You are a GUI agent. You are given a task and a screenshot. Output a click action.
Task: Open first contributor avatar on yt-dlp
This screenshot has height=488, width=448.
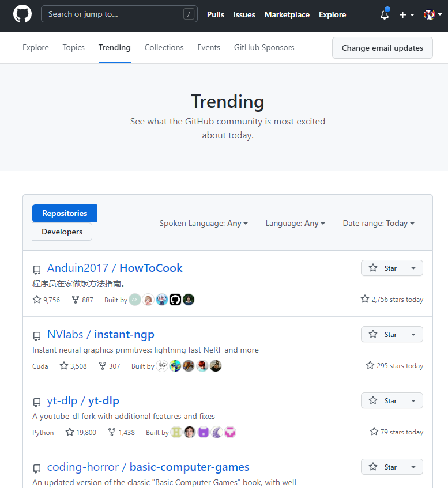pyautogui.click(x=176, y=432)
